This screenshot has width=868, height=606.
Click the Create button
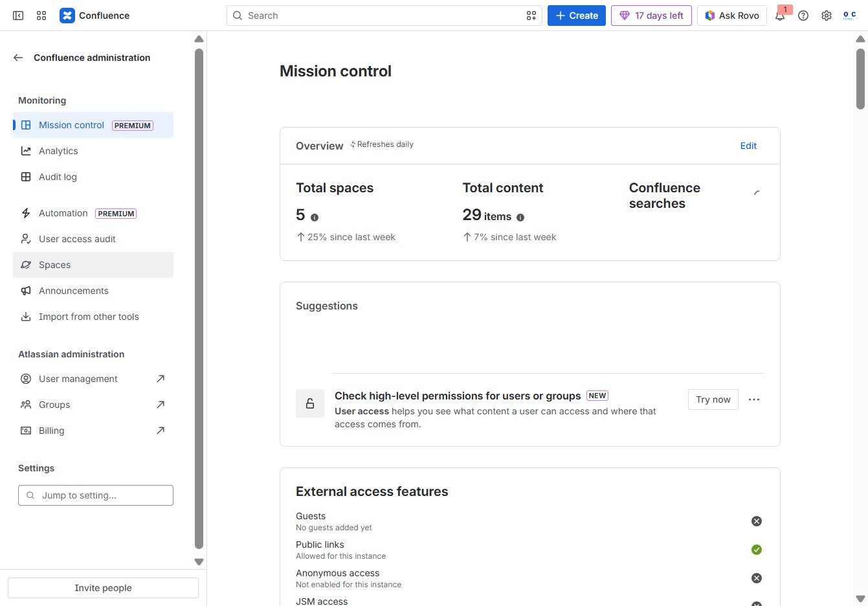[x=577, y=16]
